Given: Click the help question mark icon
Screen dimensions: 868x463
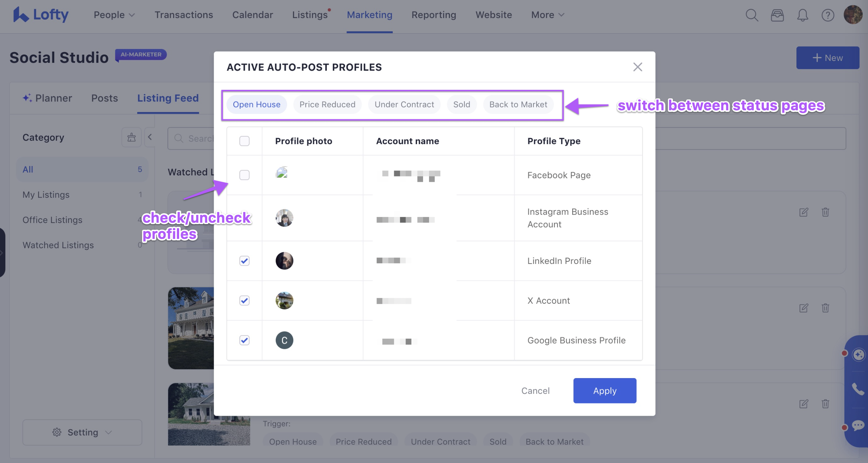Looking at the screenshot, I should click(827, 15).
